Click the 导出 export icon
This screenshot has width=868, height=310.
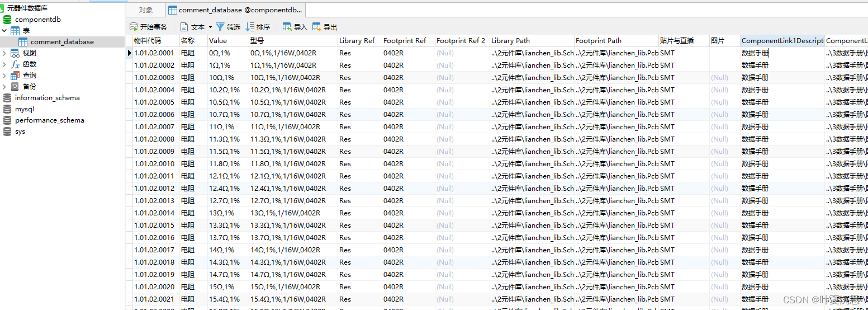(x=317, y=27)
